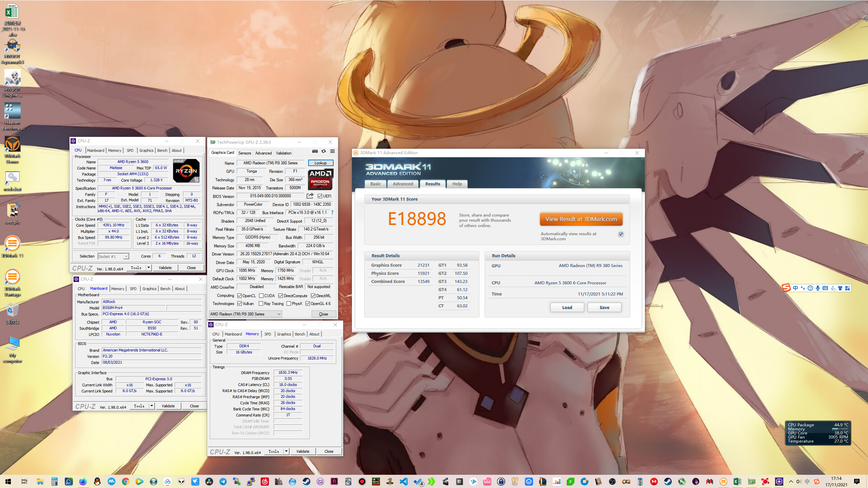Toggle the Ray Tracing checkbox in GPU-Z
Image resolution: width=868 pixels, height=488 pixels.
click(261, 303)
